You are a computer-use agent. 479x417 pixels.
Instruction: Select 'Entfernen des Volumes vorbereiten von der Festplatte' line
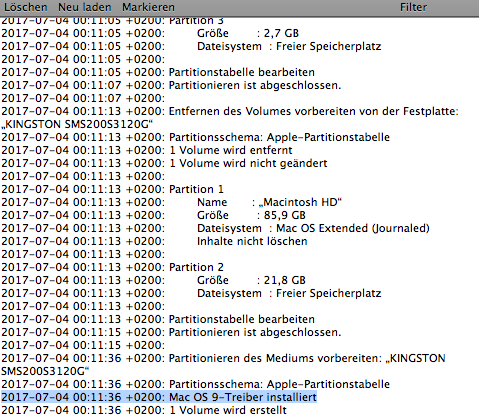pyautogui.click(x=230, y=111)
